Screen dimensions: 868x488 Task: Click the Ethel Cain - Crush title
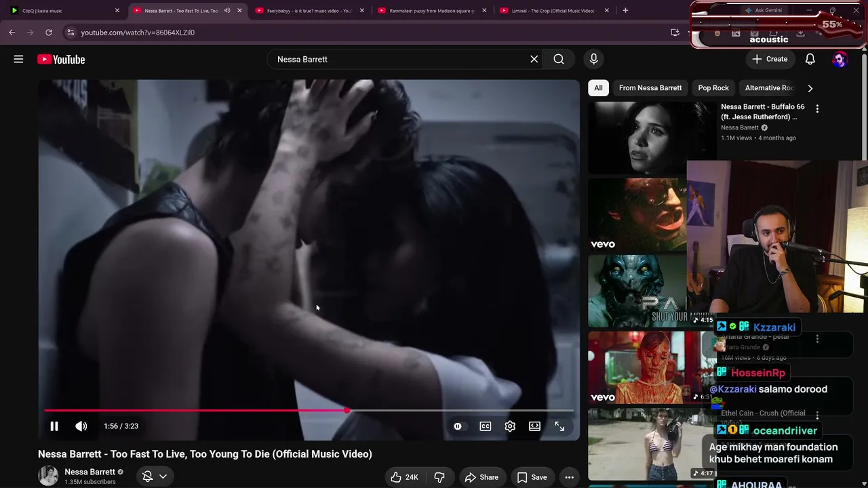tap(763, 418)
